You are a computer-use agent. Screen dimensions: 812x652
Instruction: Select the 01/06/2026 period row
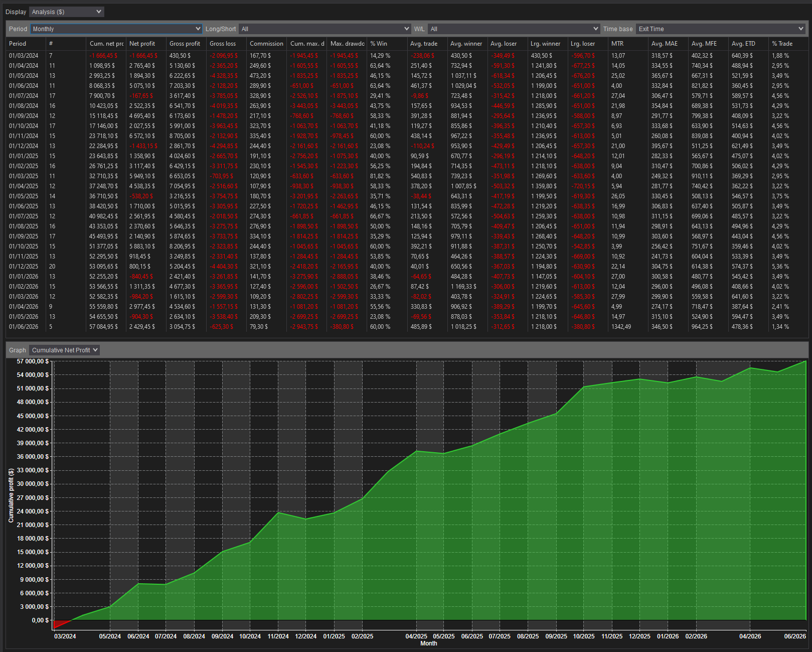coord(407,327)
